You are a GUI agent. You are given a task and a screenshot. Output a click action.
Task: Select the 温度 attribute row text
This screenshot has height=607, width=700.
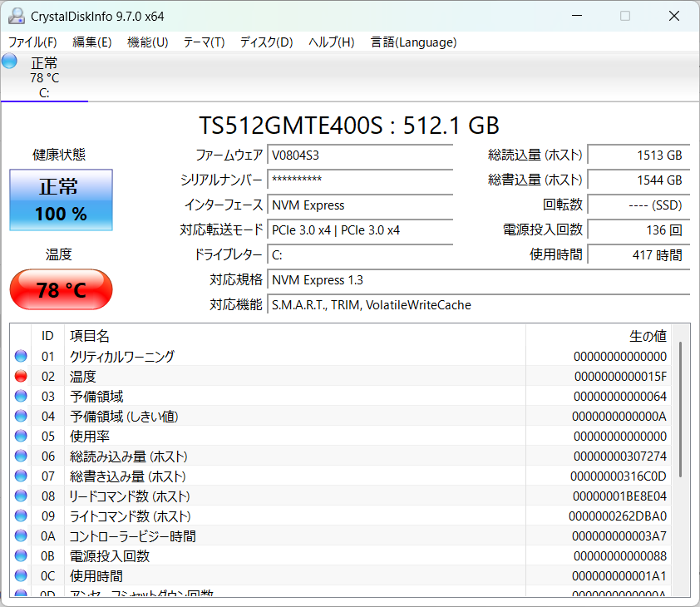pyautogui.click(x=83, y=377)
